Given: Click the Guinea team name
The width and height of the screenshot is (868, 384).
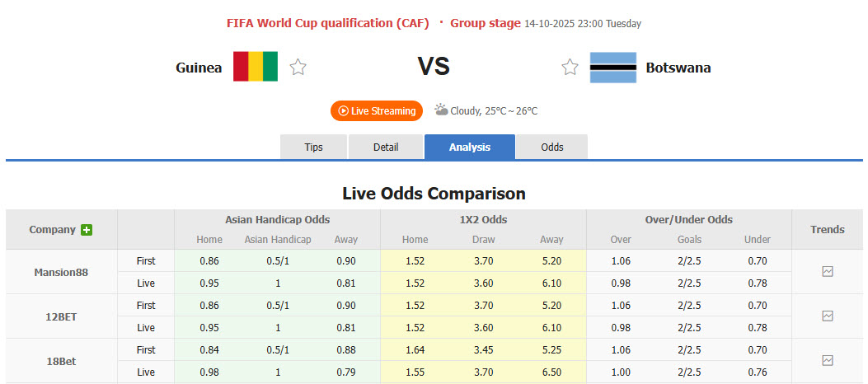Looking at the screenshot, I should pyautogui.click(x=199, y=68).
